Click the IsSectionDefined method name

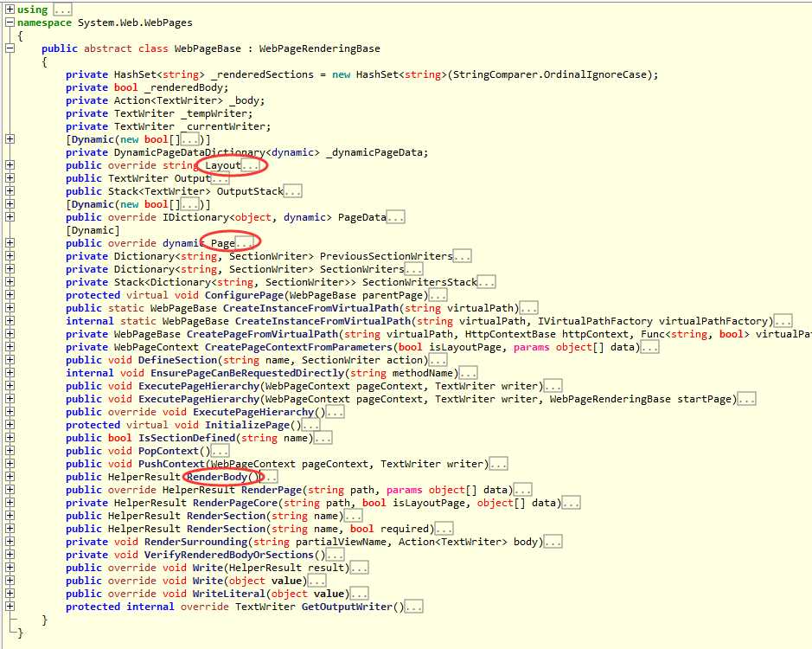point(187,438)
